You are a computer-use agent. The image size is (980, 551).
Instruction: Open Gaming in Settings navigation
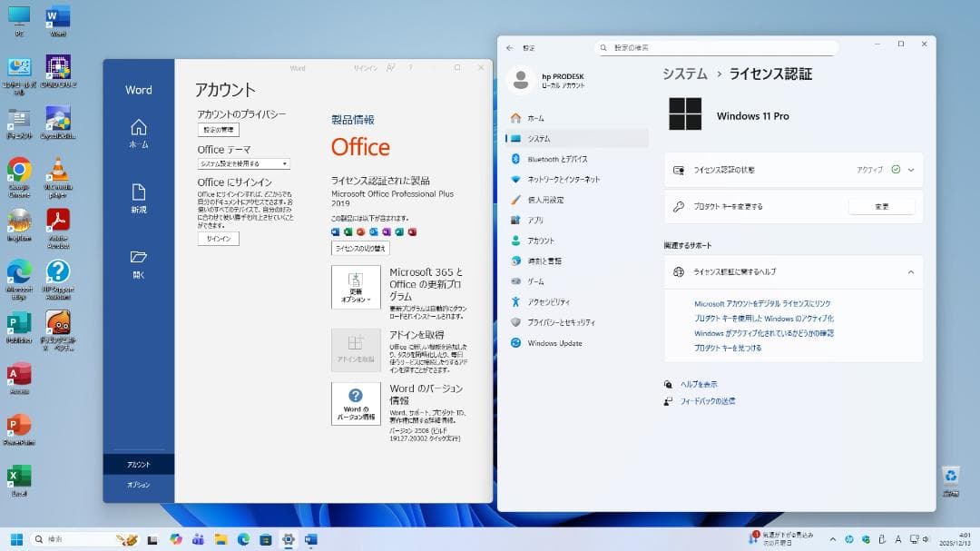[577, 281]
